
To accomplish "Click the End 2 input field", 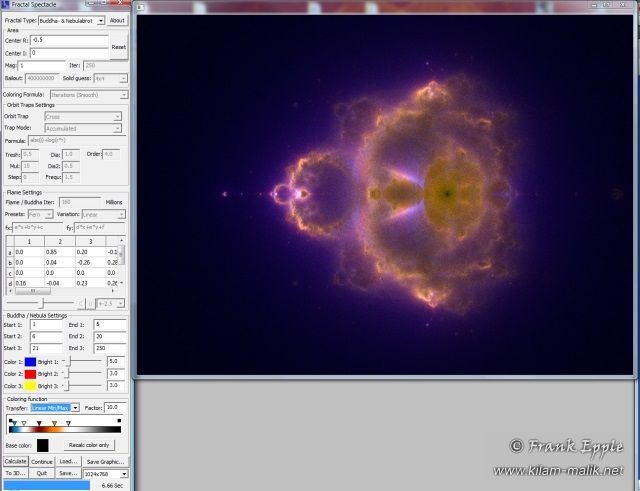I will tap(110, 337).
